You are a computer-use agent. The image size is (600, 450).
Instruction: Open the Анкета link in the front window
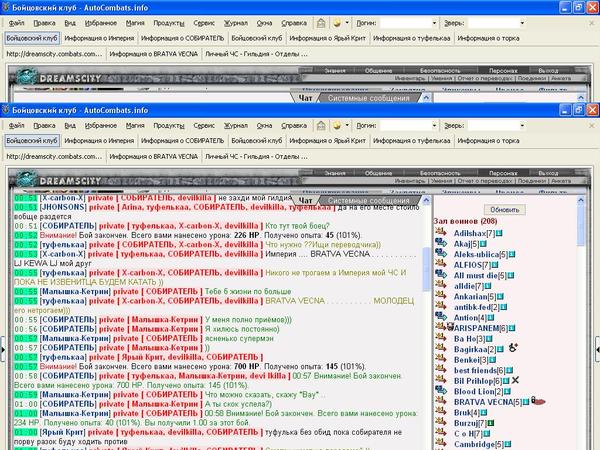[561, 181]
